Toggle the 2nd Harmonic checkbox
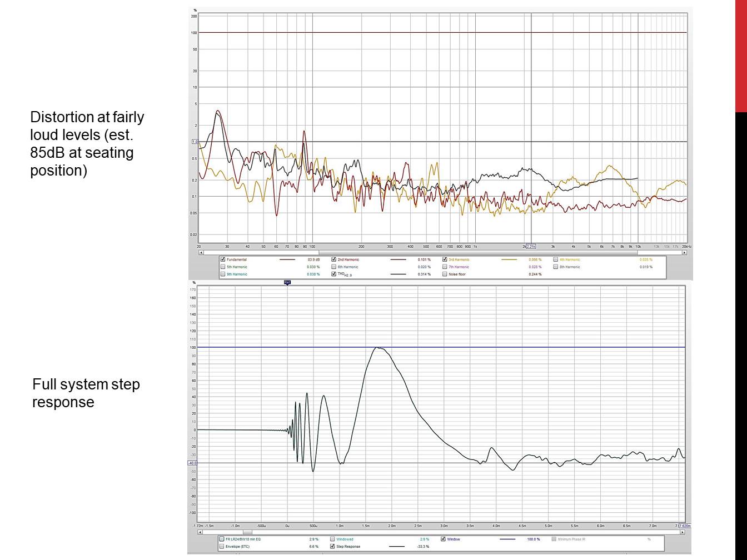747x560 pixels. 334,259
